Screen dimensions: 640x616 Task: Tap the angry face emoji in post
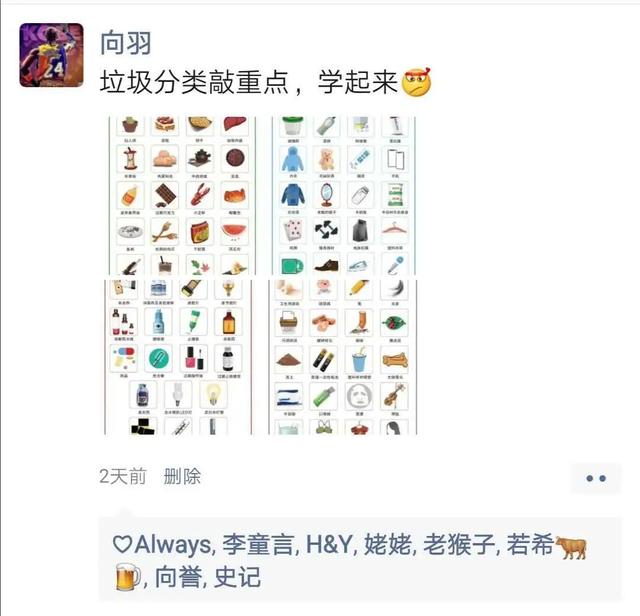coord(416,81)
